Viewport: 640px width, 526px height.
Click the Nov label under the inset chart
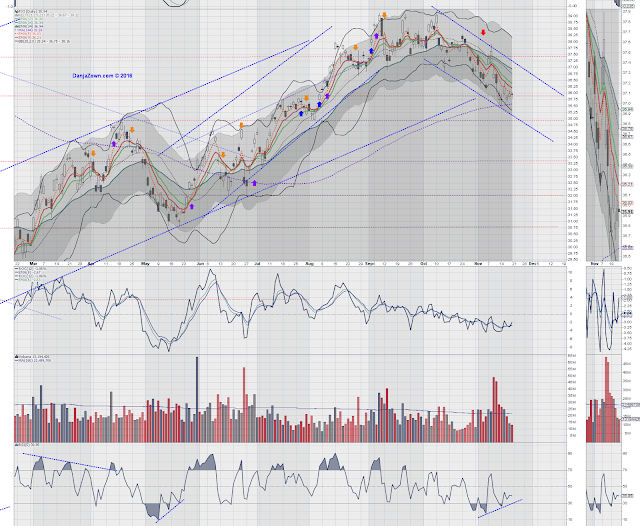click(594, 264)
